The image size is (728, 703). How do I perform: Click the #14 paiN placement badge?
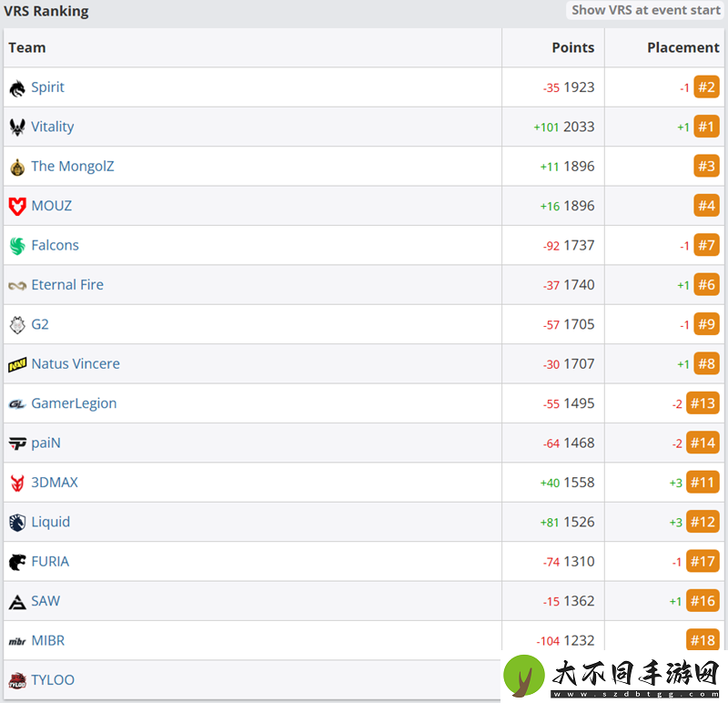click(703, 443)
